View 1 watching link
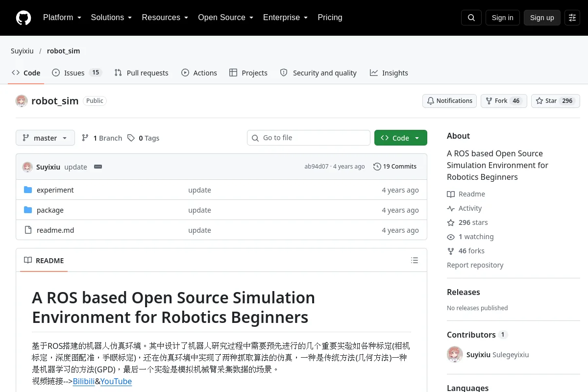 [x=470, y=237]
